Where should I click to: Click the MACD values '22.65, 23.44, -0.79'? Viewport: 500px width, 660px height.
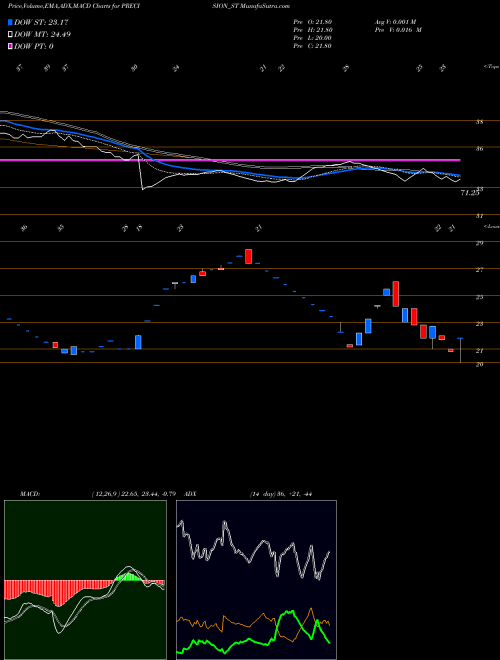point(148,494)
